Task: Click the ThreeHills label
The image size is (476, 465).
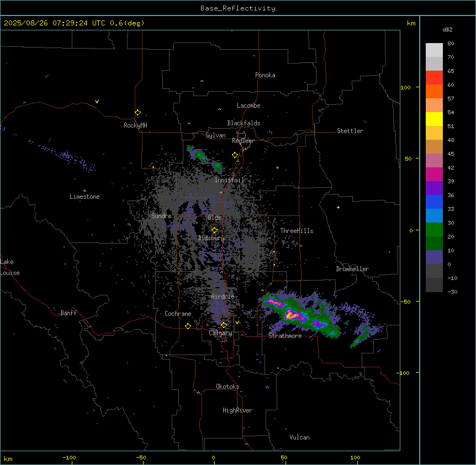Action: pos(297,231)
